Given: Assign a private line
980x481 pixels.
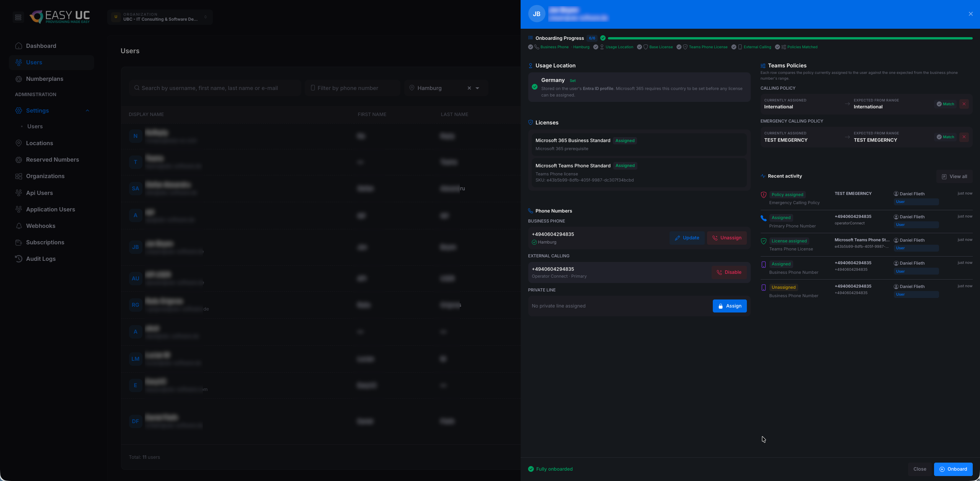Looking at the screenshot, I should tap(730, 306).
